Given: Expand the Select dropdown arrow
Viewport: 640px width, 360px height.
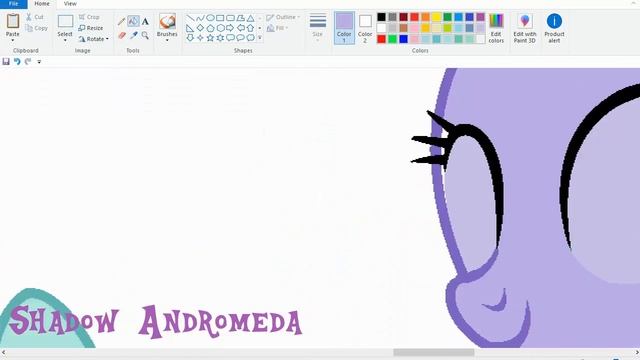Looking at the screenshot, I should [65, 40].
